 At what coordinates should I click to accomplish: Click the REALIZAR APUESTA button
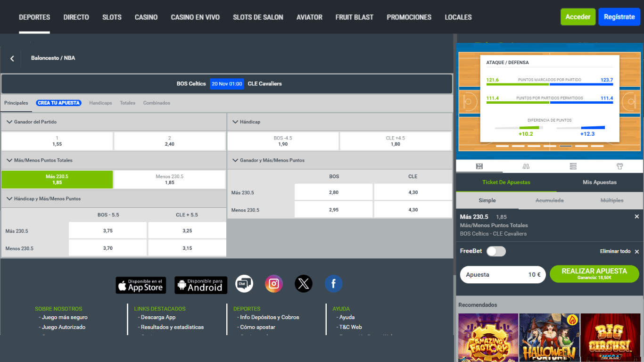pyautogui.click(x=594, y=274)
